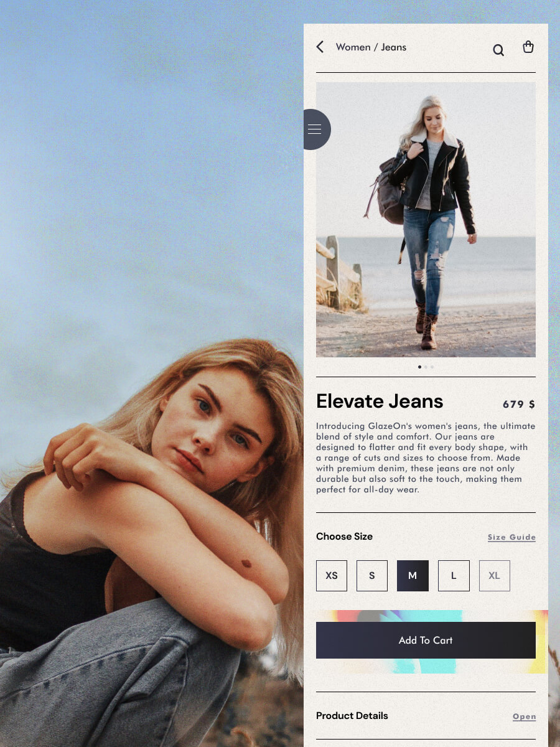The height and width of the screenshot is (747, 560).
Task: Choose size XS
Action: pyautogui.click(x=332, y=576)
